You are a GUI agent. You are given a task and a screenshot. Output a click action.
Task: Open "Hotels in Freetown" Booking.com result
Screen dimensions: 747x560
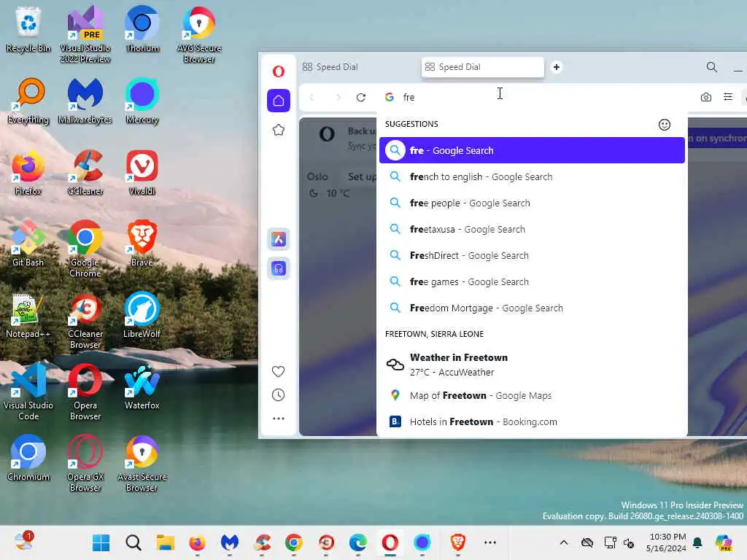pyautogui.click(x=532, y=422)
